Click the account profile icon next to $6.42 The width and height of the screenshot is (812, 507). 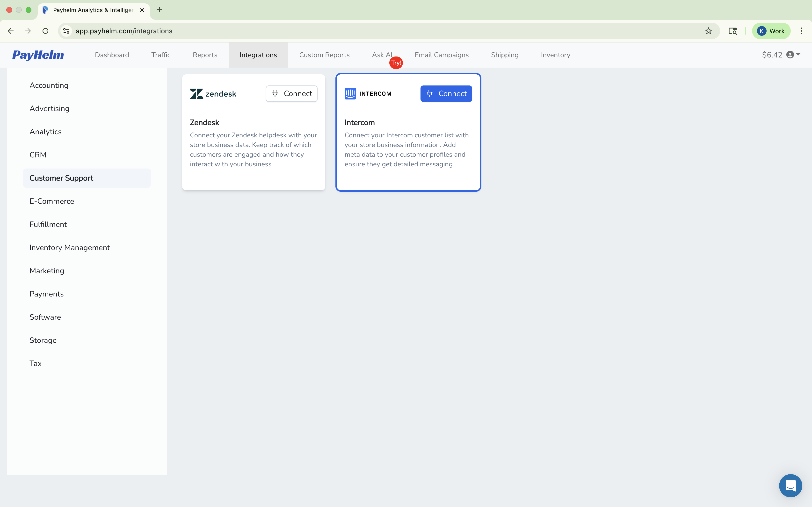(x=790, y=55)
